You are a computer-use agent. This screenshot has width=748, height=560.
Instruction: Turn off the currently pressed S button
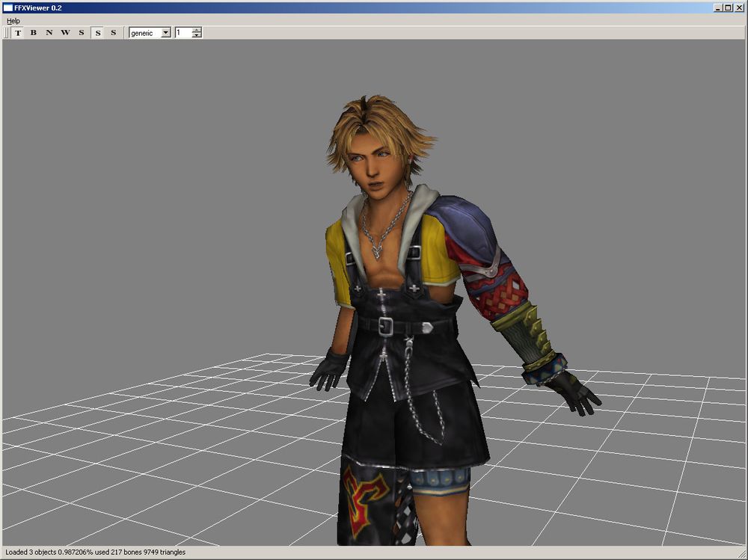[98, 33]
